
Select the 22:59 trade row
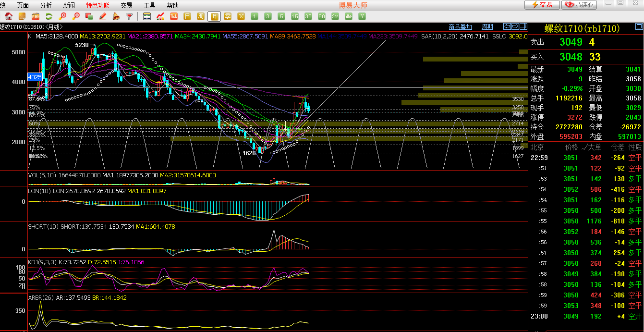[x=586, y=158]
